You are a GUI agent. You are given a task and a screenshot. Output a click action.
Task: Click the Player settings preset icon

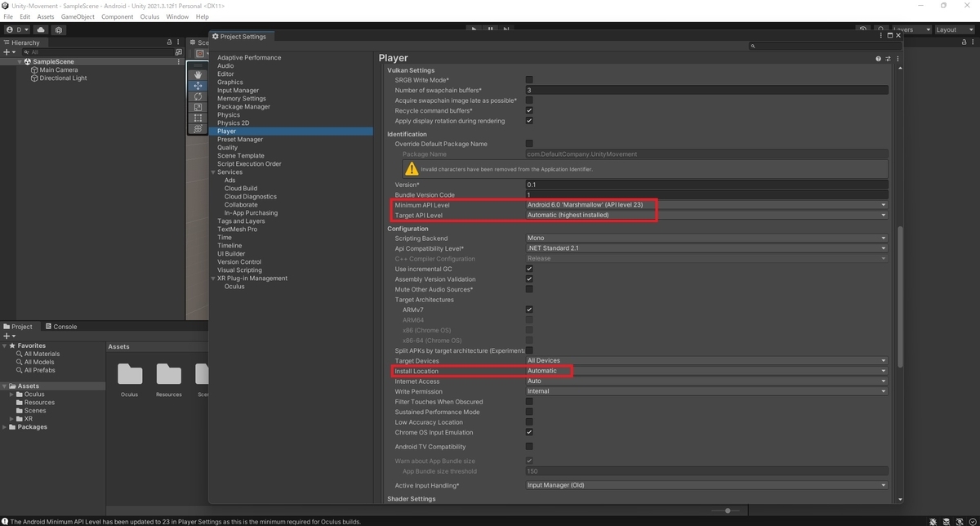(x=889, y=59)
